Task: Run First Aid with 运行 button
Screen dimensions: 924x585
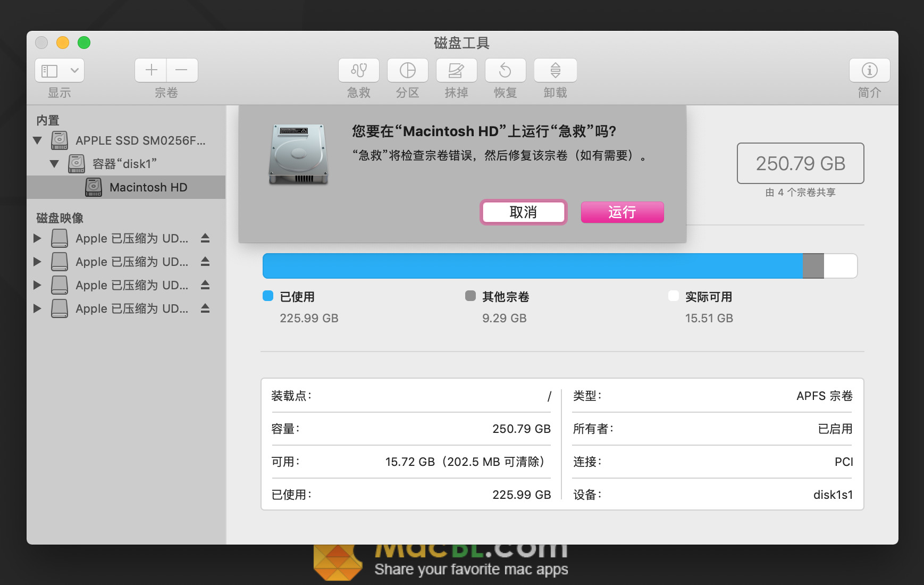Action: pyautogui.click(x=623, y=212)
